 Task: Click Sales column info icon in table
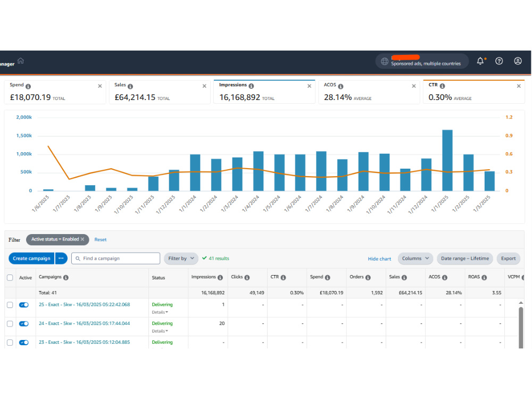(404, 278)
